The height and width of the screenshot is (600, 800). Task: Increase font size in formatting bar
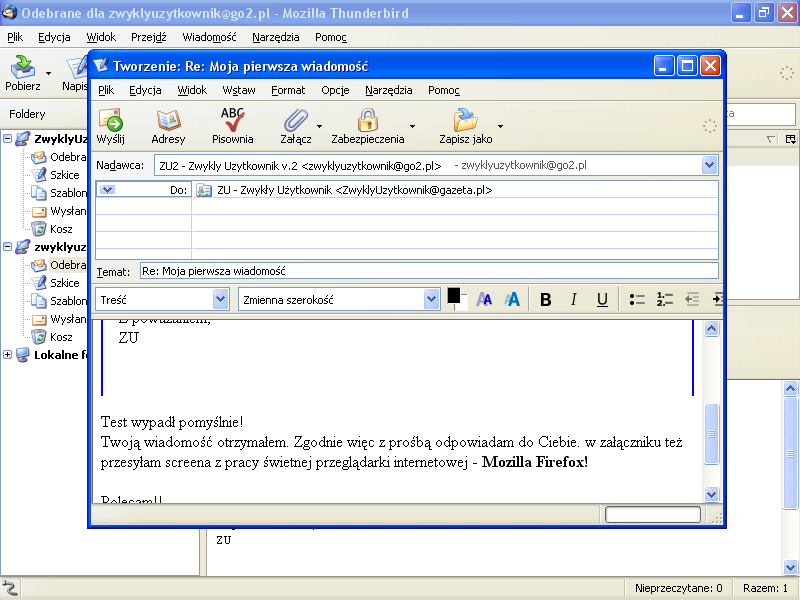tap(512, 299)
